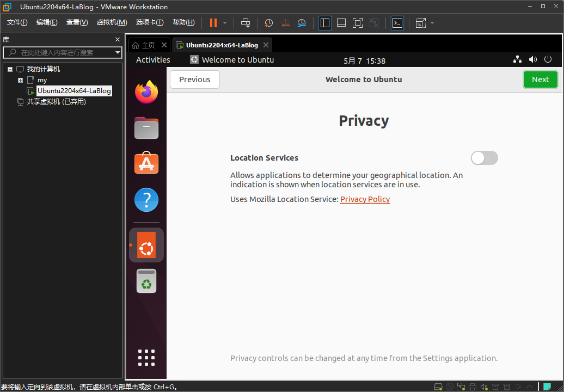The width and height of the screenshot is (564, 392).
Task: Open the stretch display dropdown arrow
Action: pyautogui.click(x=432, y=23)
